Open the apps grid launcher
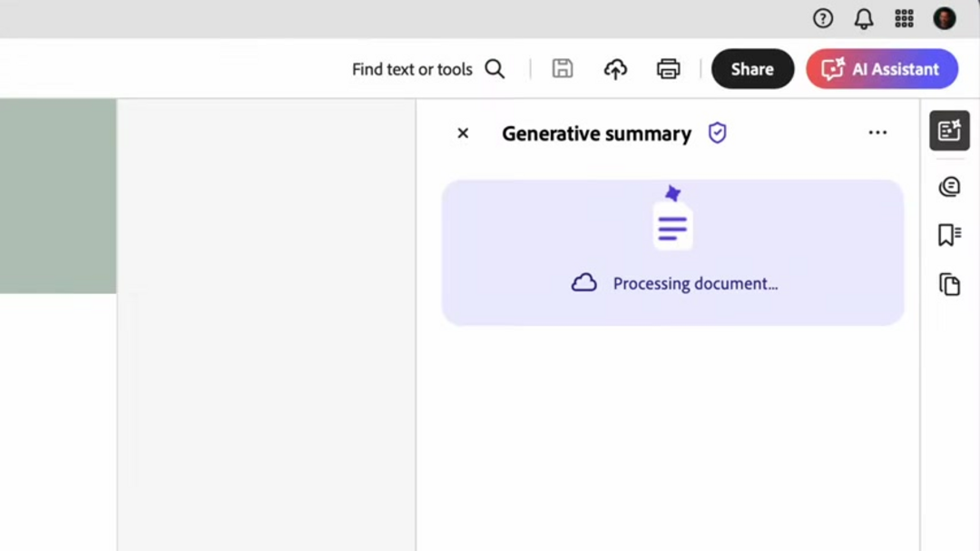The image size is (980, 551). (904, 18)
